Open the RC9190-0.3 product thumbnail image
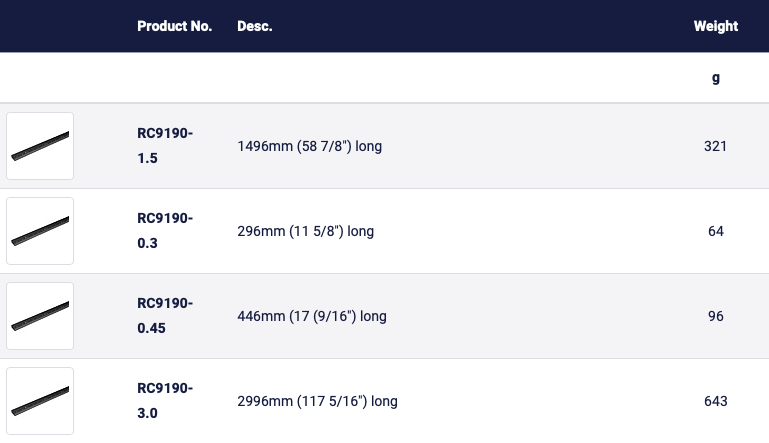The width and height of the screenshot is (769, 443). point(40,231)
